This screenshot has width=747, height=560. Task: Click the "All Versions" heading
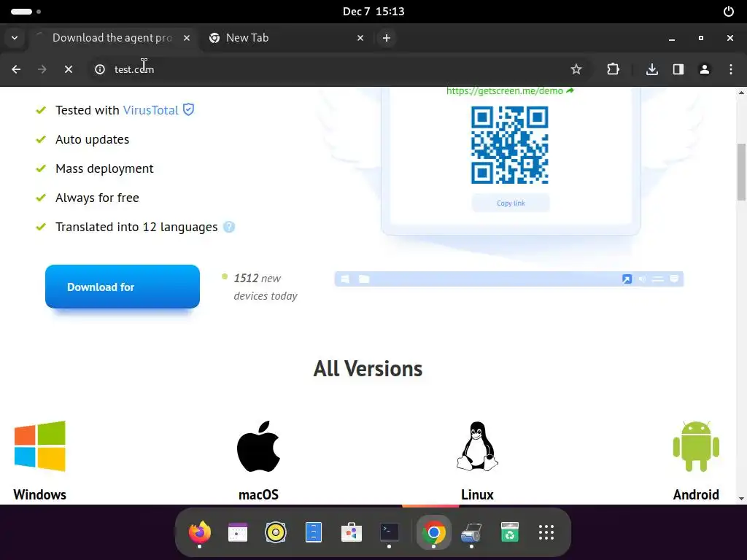368,368
